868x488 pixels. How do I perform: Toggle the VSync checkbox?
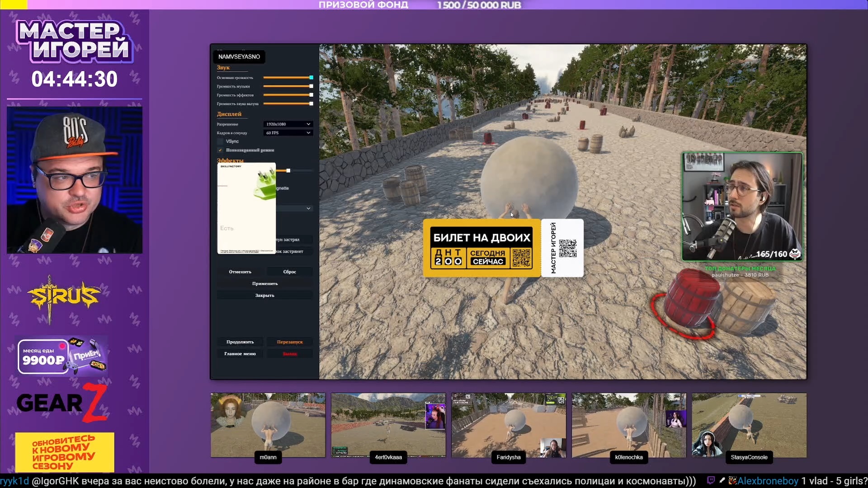click(220, 141)
